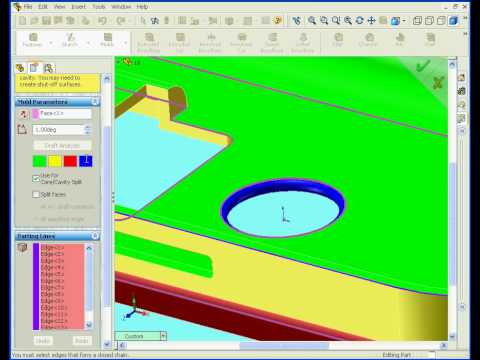Image resolution: width=480 pixels, height=360 pixels.
Task: Click the Undo arrow toolbar icon
Action: pos(103,21)
